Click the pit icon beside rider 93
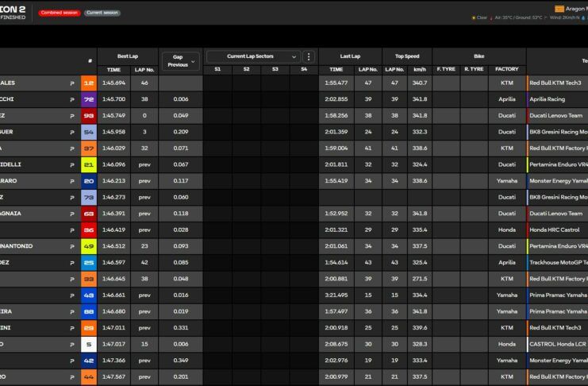Screen dimensions: 588x386 click(x=72, y=115)
